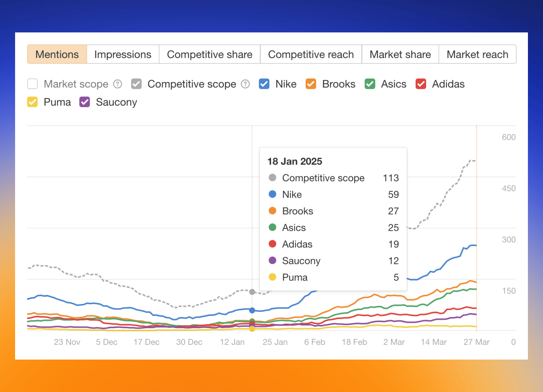Toggle off the Saucony checkbox
This screenshot has height=392, width=543.
tap(84, 102)
